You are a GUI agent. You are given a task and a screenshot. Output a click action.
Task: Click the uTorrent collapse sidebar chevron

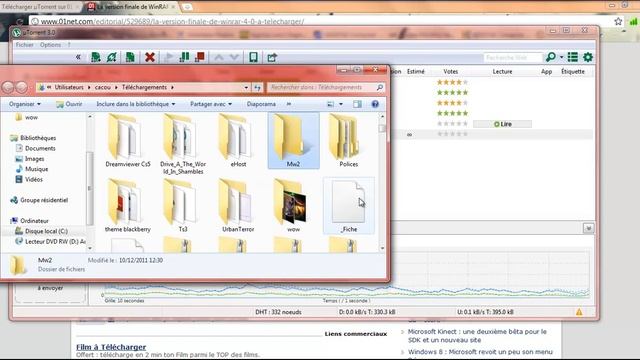pos(78,57)
